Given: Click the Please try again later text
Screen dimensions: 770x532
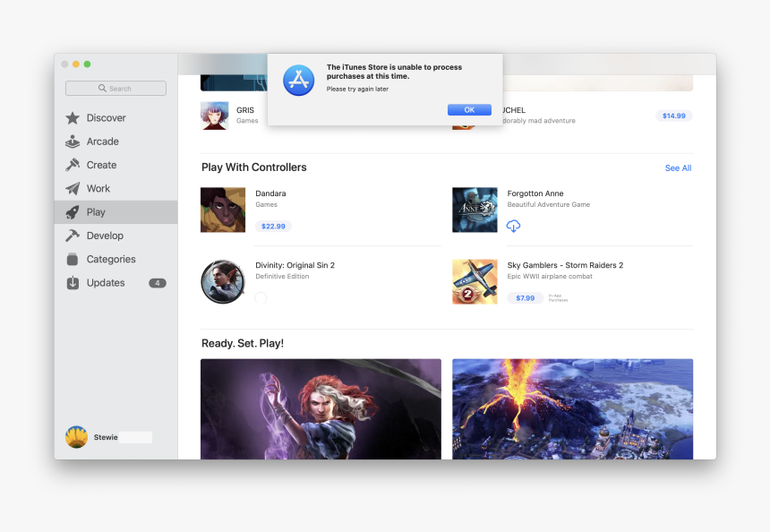Looking at the screenshot, I should tap(357, 89).
